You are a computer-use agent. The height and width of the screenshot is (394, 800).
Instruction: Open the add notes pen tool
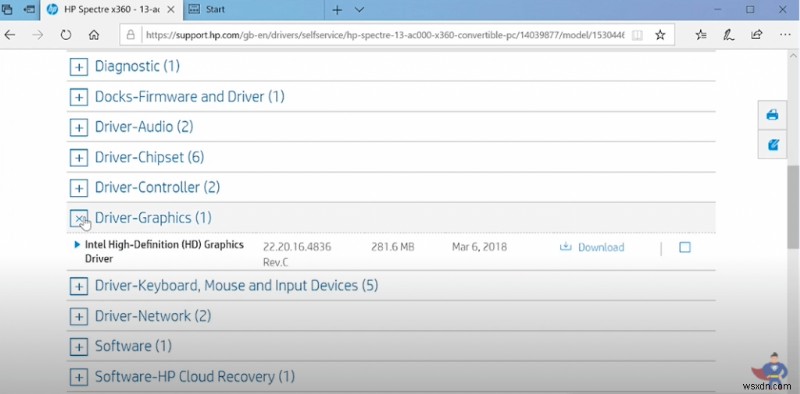click(729, 35)
